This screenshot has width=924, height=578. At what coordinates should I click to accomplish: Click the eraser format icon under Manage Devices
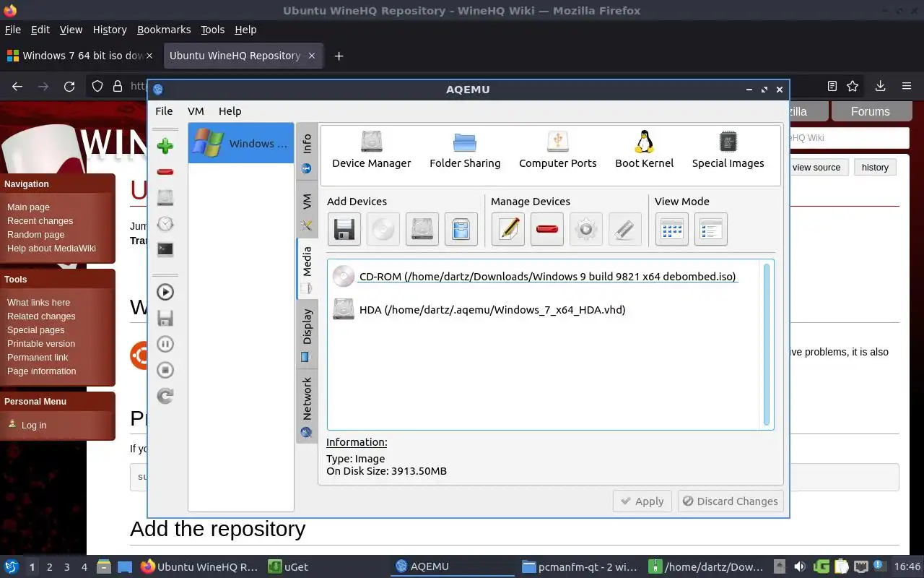point(624,230)
